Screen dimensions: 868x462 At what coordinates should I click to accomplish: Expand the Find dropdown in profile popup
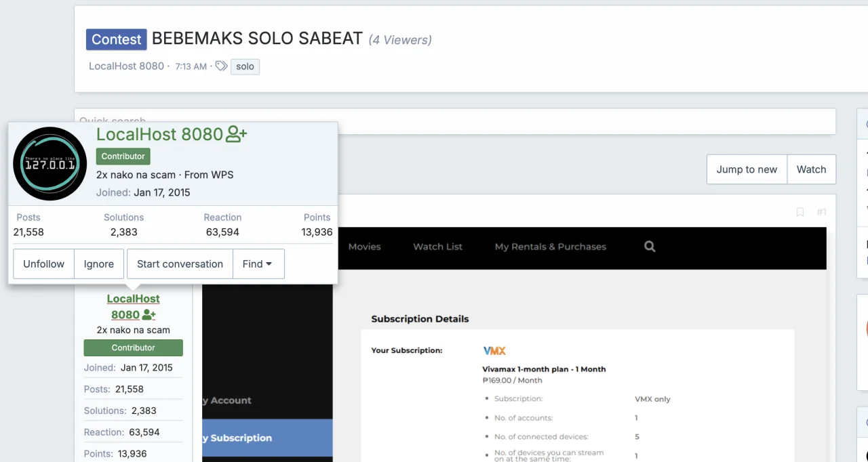point(258,264)
